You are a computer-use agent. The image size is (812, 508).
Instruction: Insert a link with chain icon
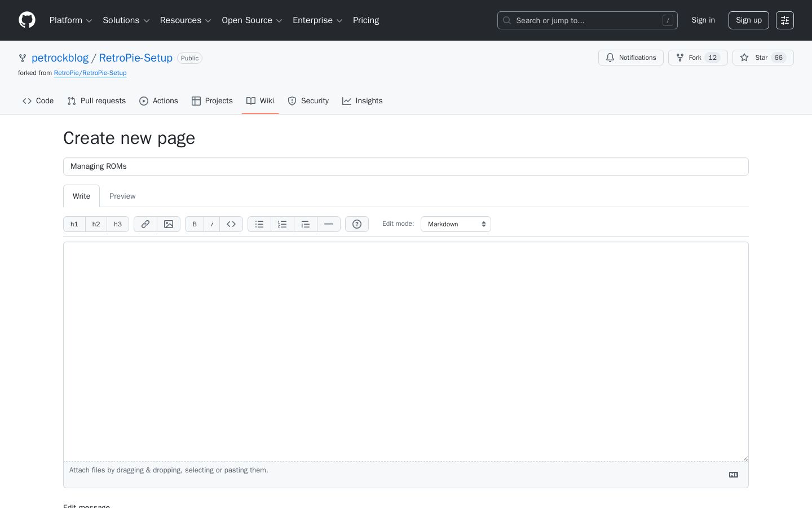tap(145, 224)
